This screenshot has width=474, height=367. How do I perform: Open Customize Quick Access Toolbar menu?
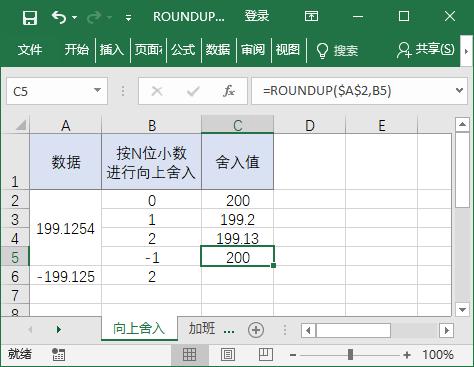point(128,18)
